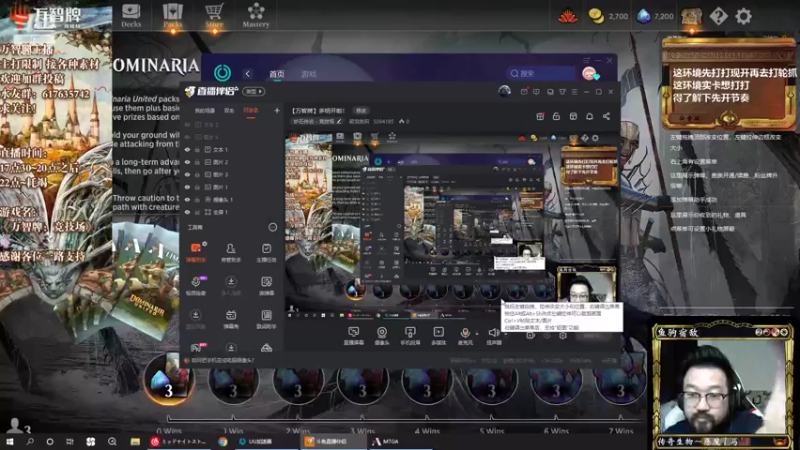Click the unlock icon in companion toolbar
Screen dimensions: 800x450
556,116
